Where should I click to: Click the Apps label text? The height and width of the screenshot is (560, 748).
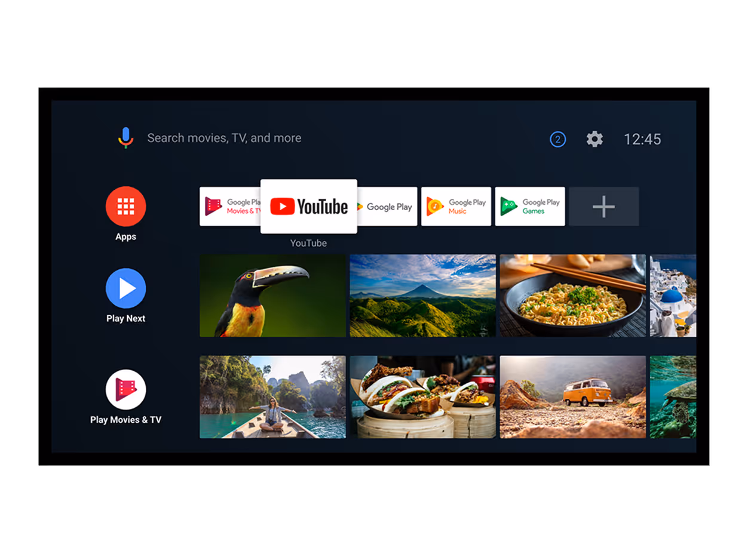coord(125,237)
